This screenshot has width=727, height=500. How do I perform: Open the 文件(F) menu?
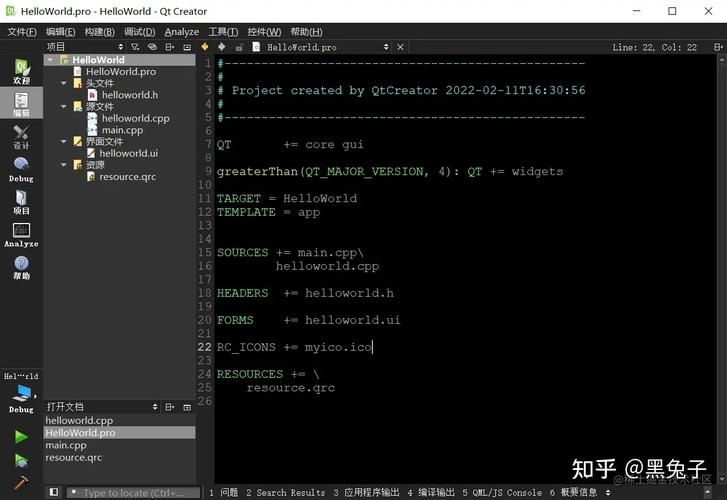click(22, 32)
